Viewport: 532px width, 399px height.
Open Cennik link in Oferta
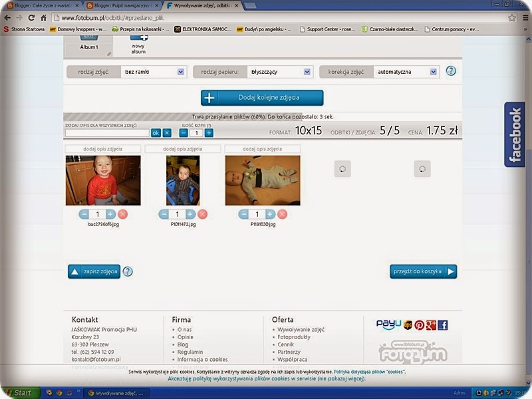(x=286, y=344)
